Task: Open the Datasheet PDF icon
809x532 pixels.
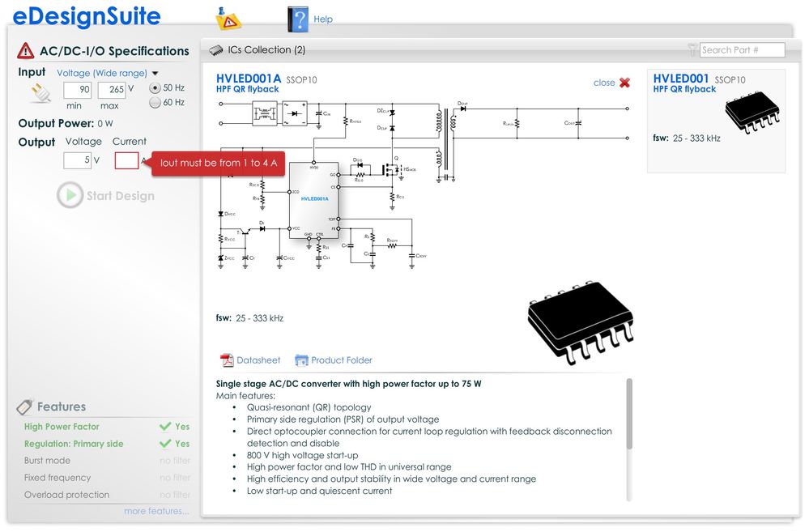Action: (227, 360)
